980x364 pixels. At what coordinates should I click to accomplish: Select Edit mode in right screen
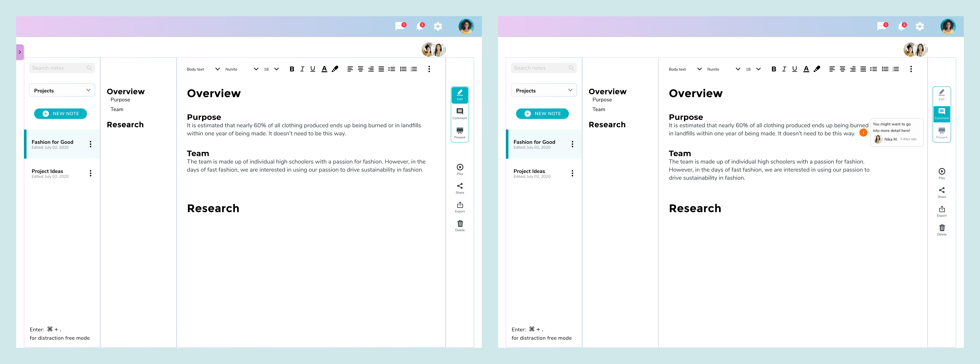(942, 95)
